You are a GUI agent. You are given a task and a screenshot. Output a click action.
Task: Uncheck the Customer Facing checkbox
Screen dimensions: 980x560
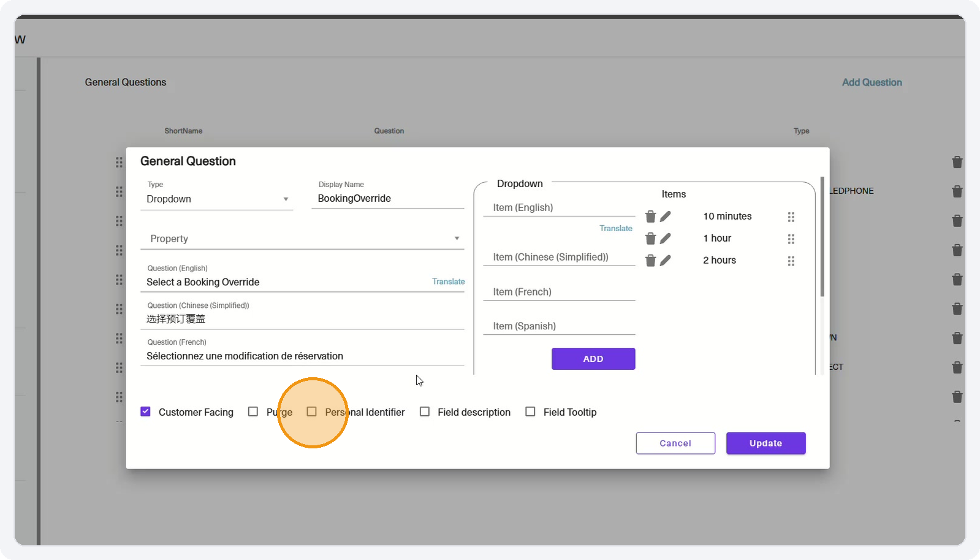coord(145,412)
